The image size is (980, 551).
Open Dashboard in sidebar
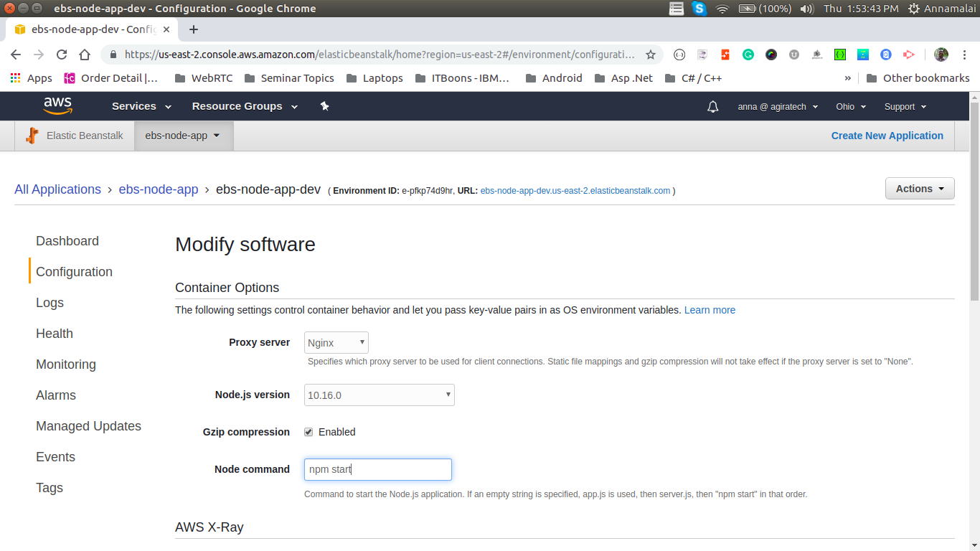[67, 241]
